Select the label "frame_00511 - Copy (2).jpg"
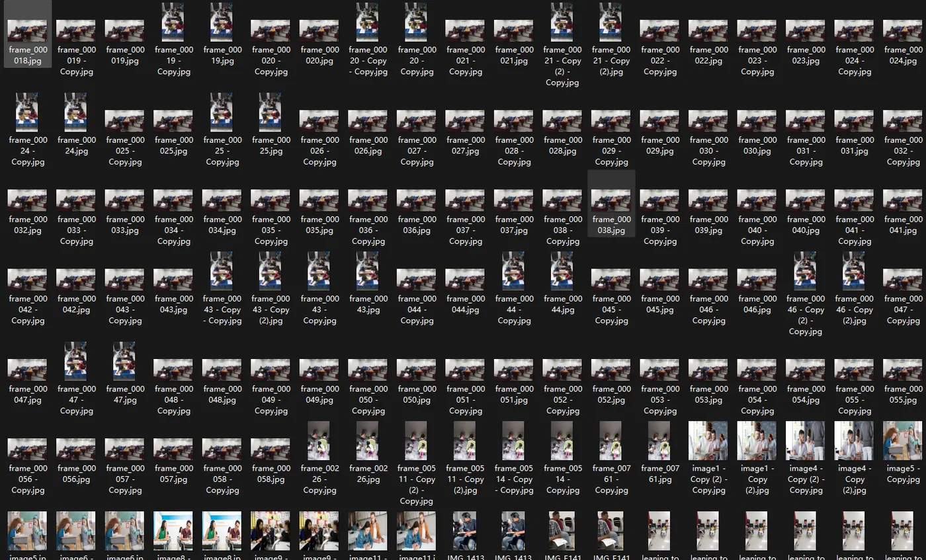 point(465,479)
